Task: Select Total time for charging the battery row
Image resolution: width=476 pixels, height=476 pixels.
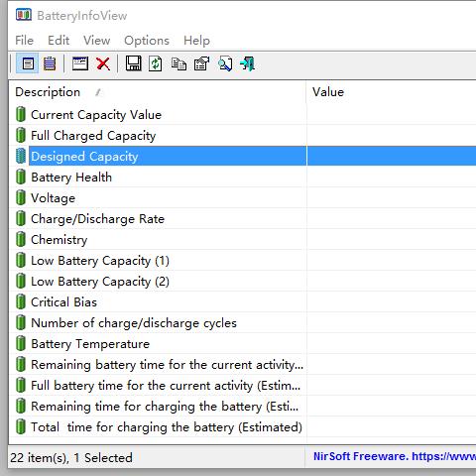Action: pos(243,426)
